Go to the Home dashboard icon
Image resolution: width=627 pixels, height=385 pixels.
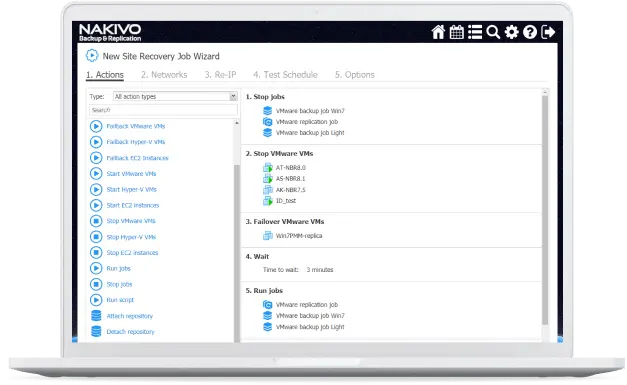pos(438,32)
